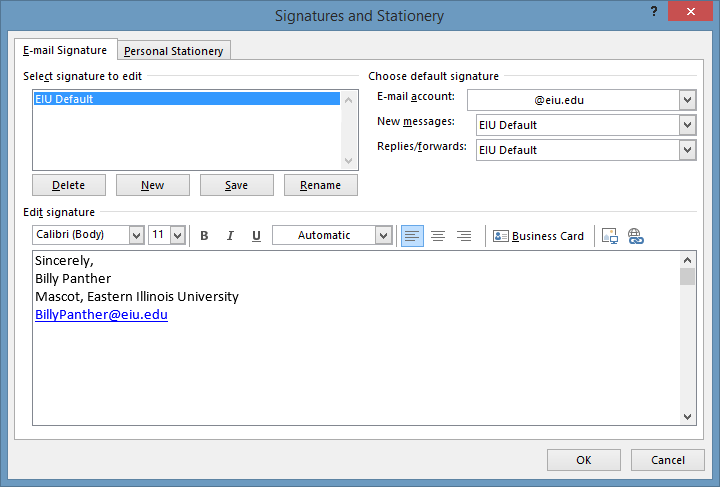Insert a picture into signature
Screen dimensions: 720x487
pyautogui.click(x=610, y=236)
